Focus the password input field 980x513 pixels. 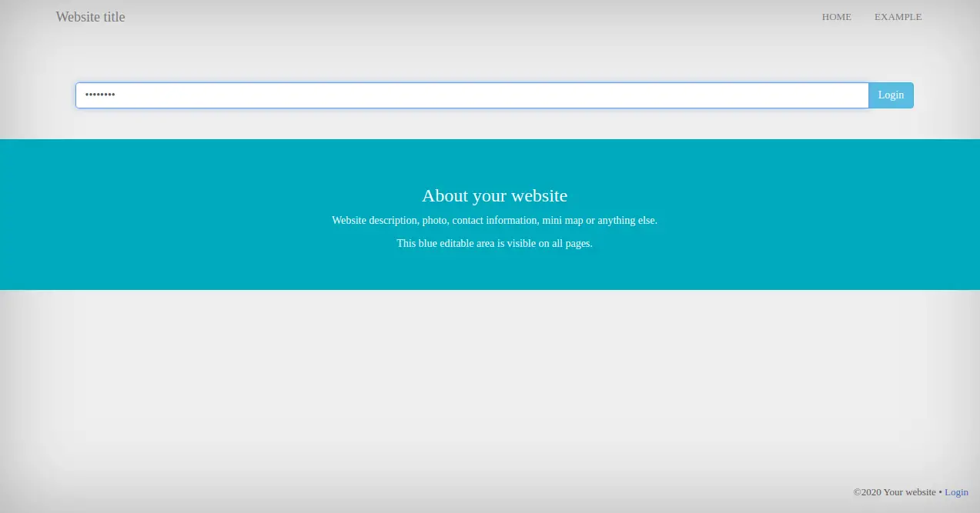click(472, 95)
